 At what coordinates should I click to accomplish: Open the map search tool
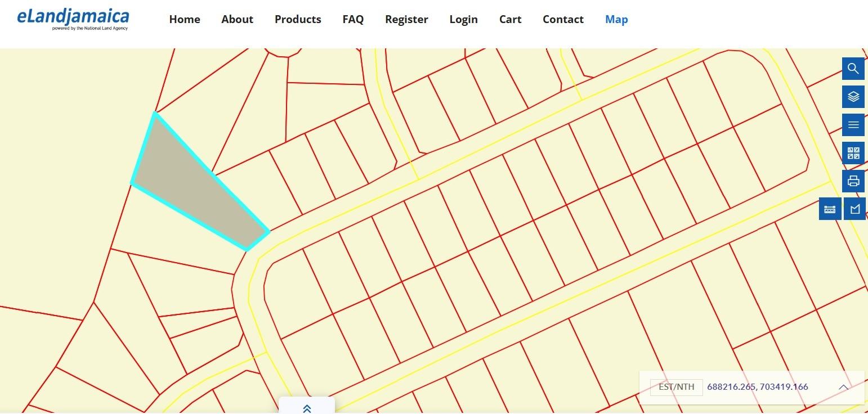(853, 69)
